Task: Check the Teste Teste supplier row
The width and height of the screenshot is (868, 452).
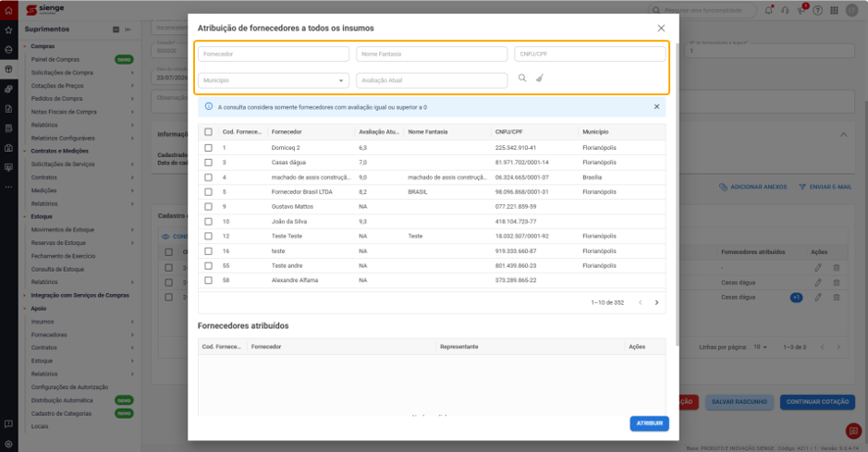Action: (208, 237)
